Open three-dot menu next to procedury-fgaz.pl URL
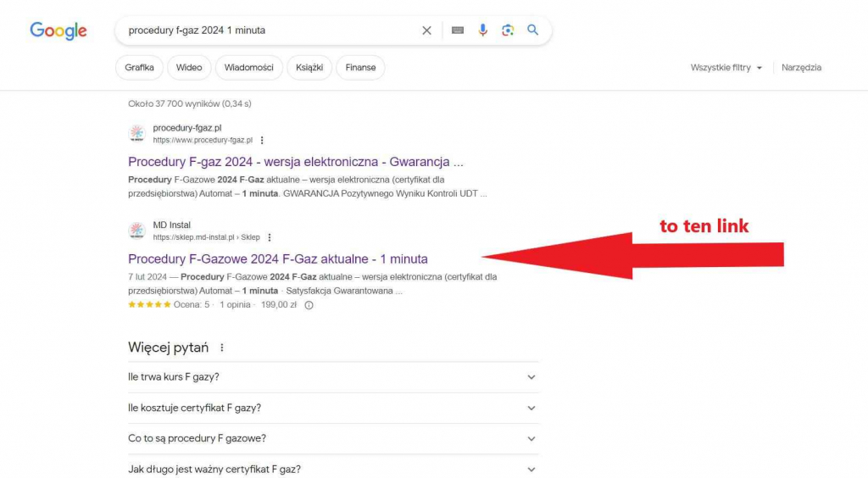 (262, 141)
